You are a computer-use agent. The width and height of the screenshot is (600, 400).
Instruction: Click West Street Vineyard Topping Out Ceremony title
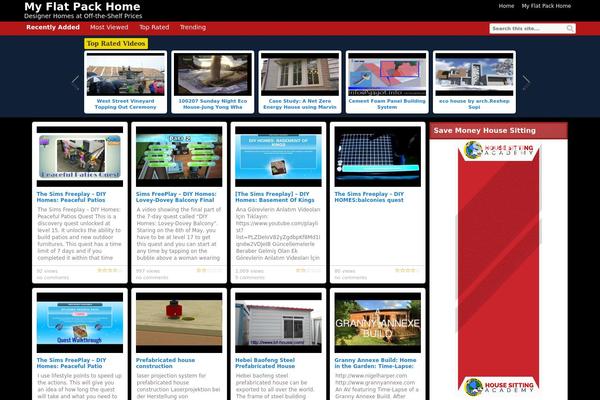[126, 104]
